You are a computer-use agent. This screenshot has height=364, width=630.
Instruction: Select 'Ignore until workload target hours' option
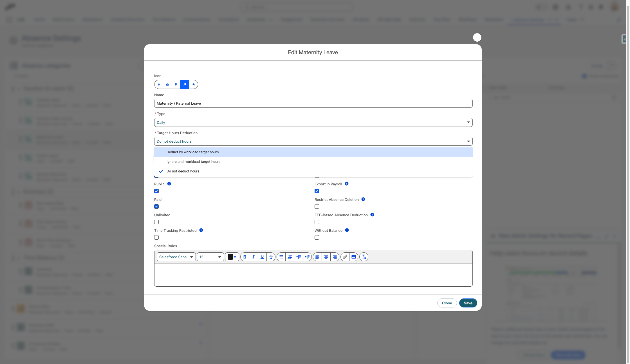[193, 161]
